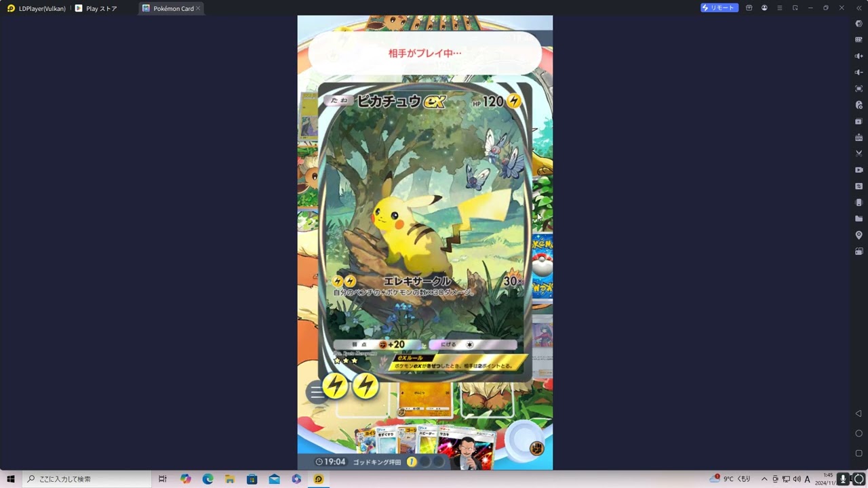The height and width of the screenshot is (488, 868).
Task: Open the multi-instance add window icon
Action: 859,121
